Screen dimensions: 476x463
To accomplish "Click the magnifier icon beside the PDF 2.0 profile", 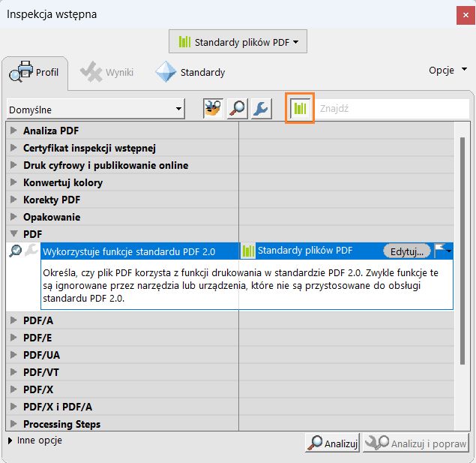I will coord(15,251).
